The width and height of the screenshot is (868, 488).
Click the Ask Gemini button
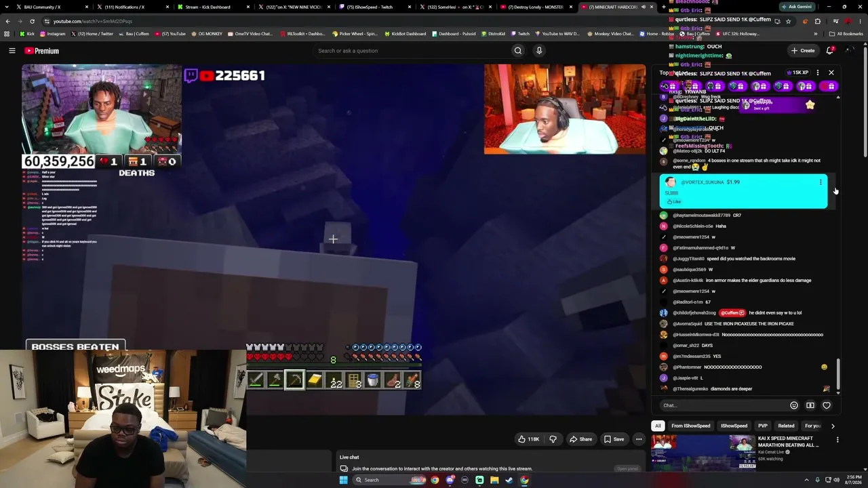pos(797,7)
